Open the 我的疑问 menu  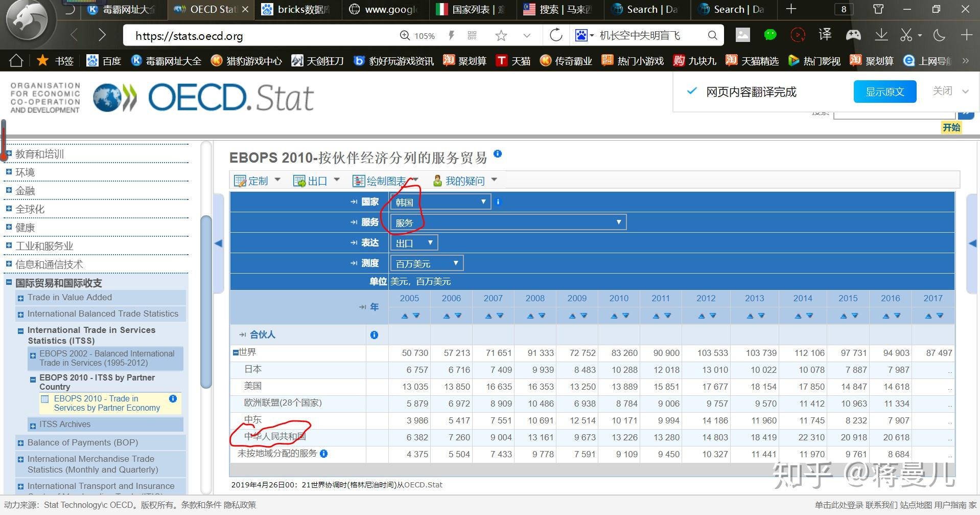[x=465, y=181]
